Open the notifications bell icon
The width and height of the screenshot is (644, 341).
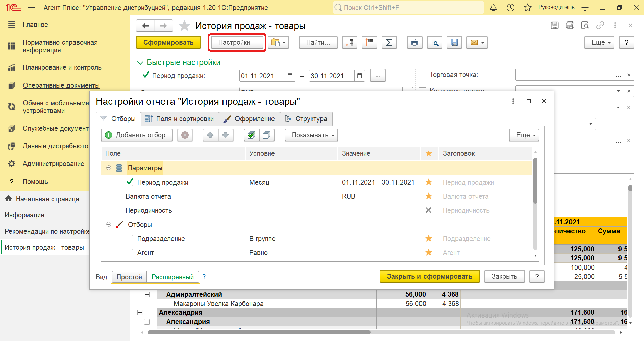click(x=493, y=8)
